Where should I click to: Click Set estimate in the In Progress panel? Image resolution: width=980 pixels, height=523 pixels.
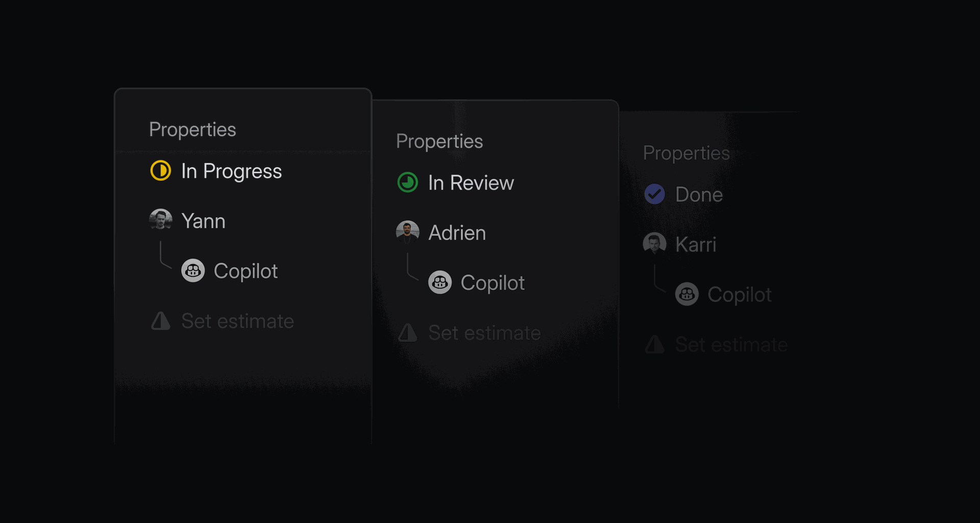click(237, 321)
